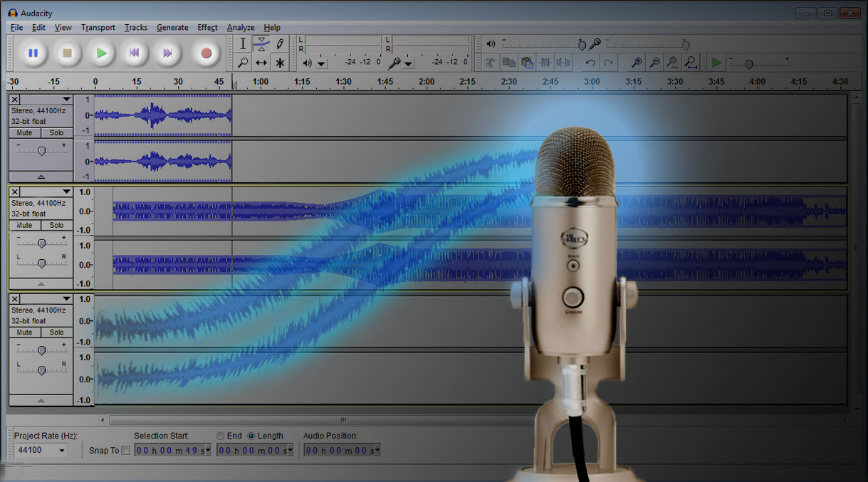Zoom In using the plus magnifier
Viewport: 868px width, 482px height.
637,63
